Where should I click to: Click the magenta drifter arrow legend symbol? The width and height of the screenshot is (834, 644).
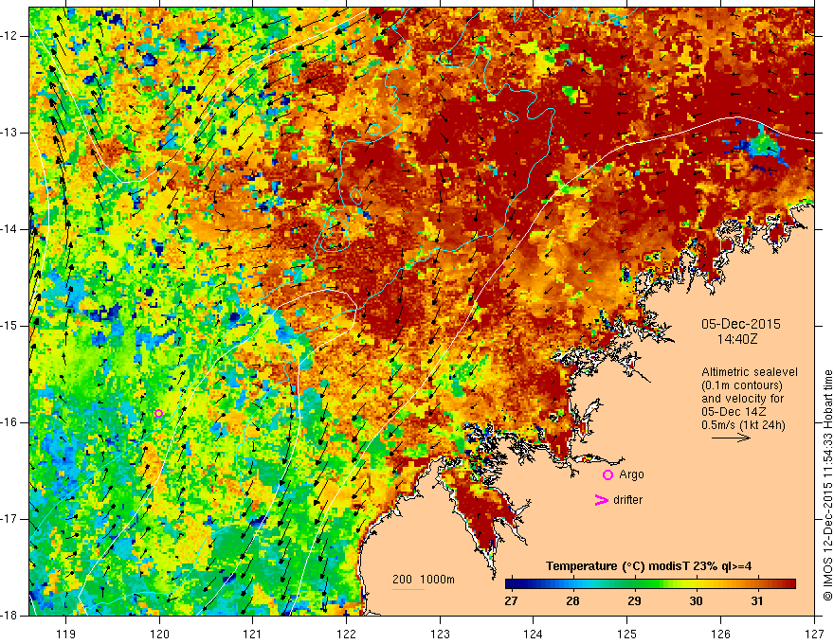coord(601,500)
